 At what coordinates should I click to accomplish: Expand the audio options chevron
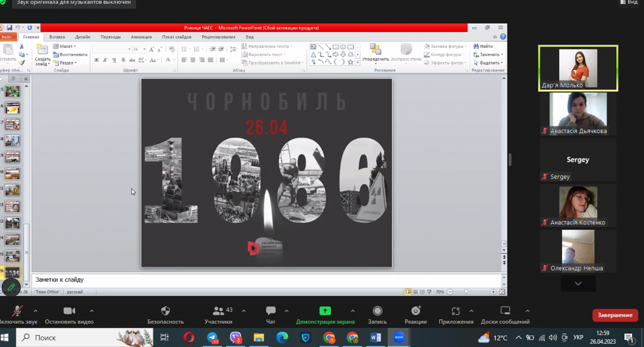point(35,311)
